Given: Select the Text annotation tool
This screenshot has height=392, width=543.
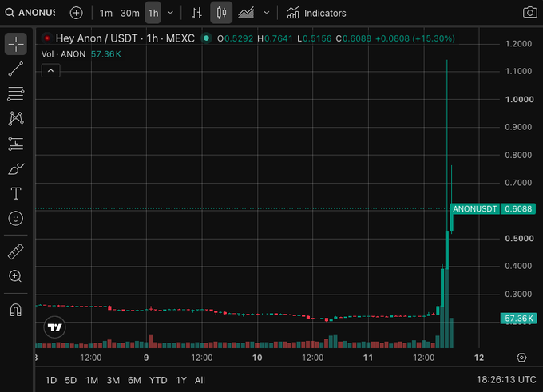Looking at the screenshot, I should (16, 193).
